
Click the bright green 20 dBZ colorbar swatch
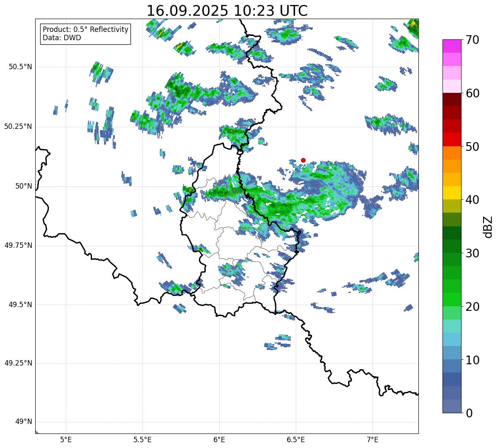coord(452,300)
